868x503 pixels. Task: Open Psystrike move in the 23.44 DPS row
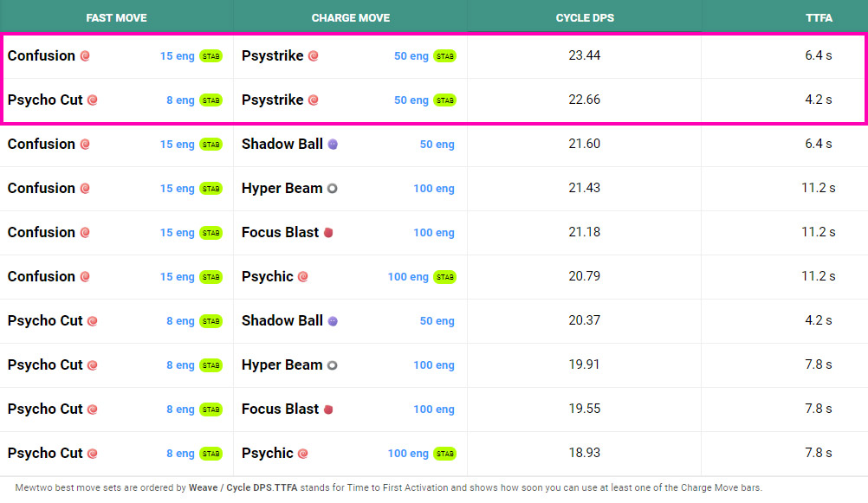click(272, 55)
